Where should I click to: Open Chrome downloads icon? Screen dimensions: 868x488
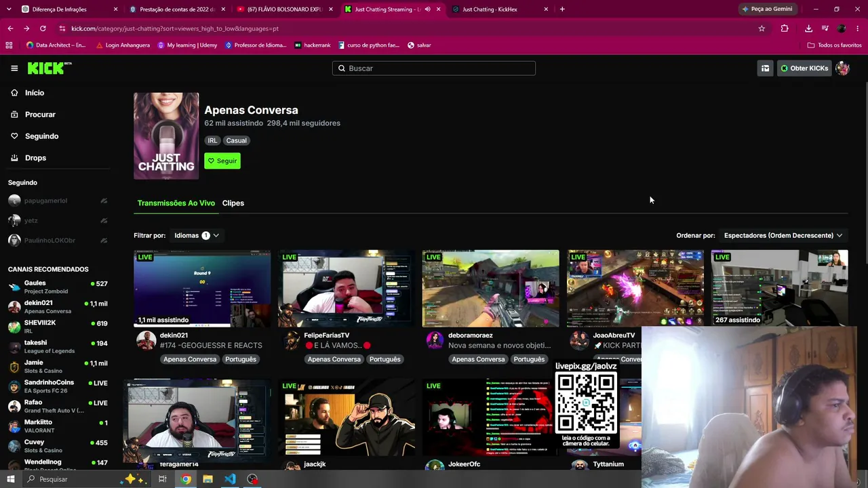(x=808, y=28)
